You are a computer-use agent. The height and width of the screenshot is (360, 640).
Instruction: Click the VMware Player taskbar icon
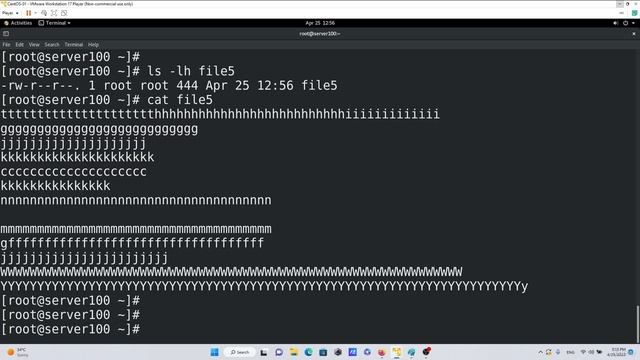pyautogui.click(x=396, y=352)
